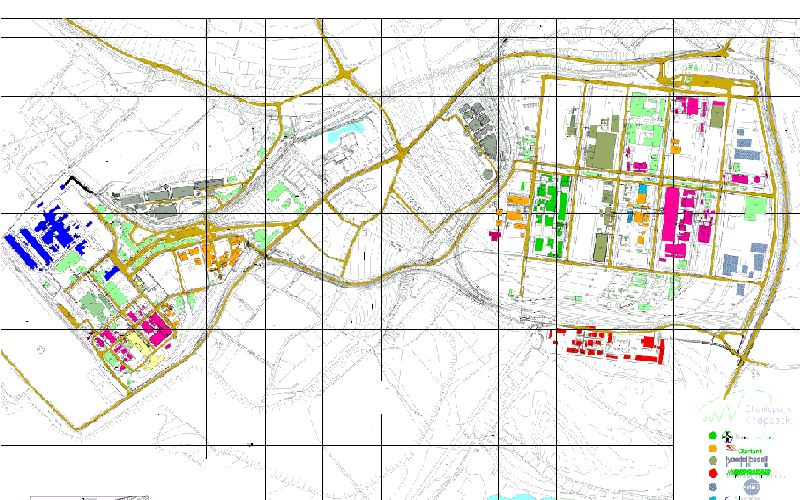Click the olive lyondellbasell legend dot
The image size is (800, 500).
point(713,461)
